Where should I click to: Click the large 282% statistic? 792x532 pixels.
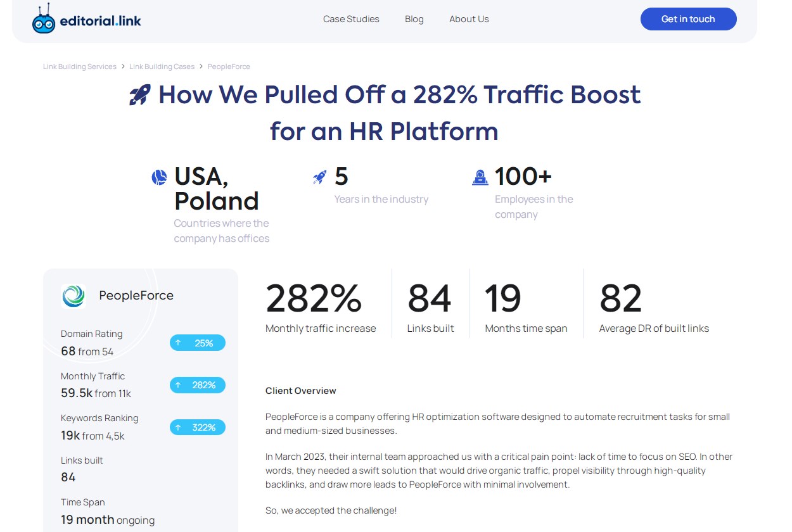click(x=314, y=298)
